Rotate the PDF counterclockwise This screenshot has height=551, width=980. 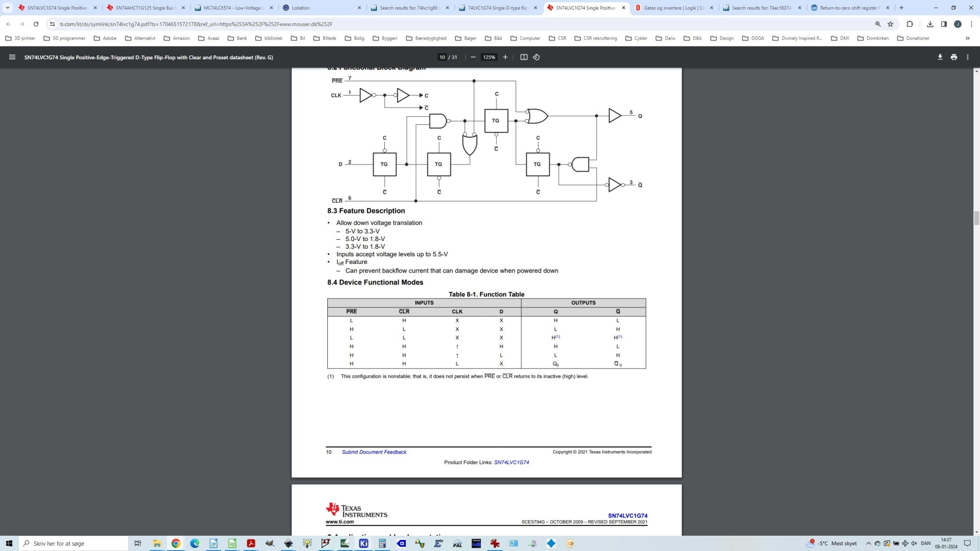[536, 57]
